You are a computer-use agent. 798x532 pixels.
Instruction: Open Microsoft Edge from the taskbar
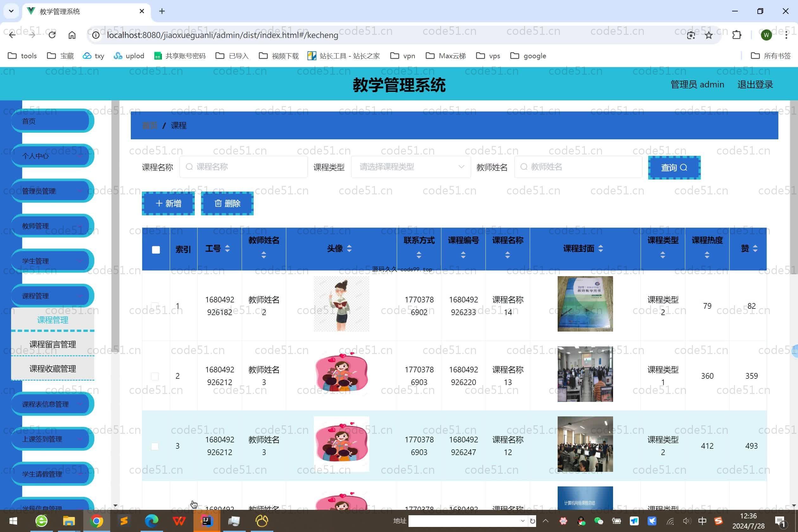[152, 521]
